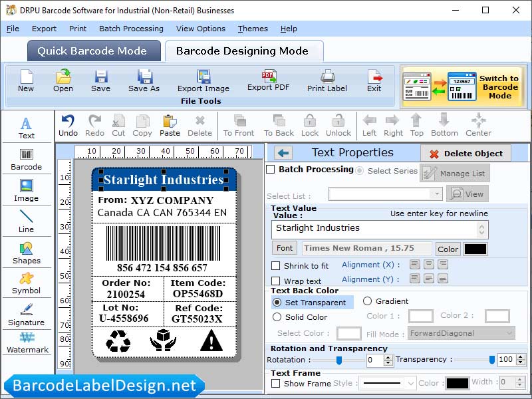The width and height of the screenshot is (532, 399).
Task: Click the Redo arrow icon
Action: coord(94,121)
